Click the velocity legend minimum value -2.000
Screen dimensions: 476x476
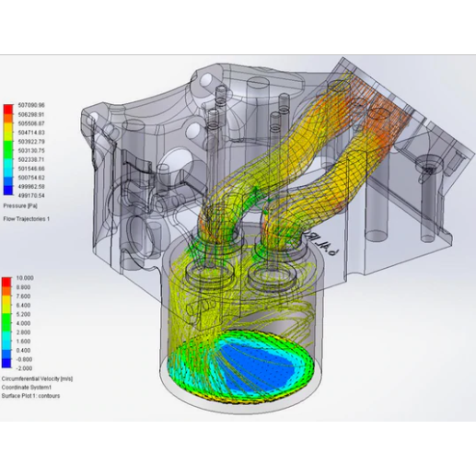(x=25, y=368)
